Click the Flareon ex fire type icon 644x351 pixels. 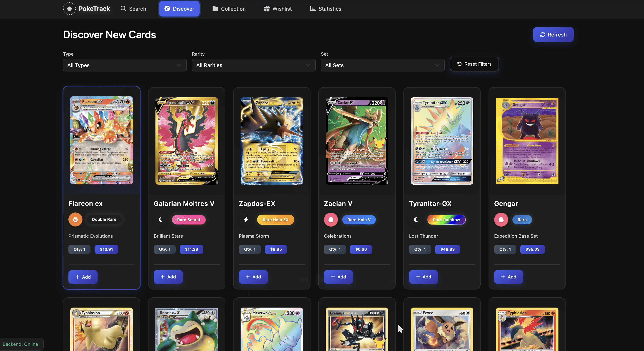75,220
